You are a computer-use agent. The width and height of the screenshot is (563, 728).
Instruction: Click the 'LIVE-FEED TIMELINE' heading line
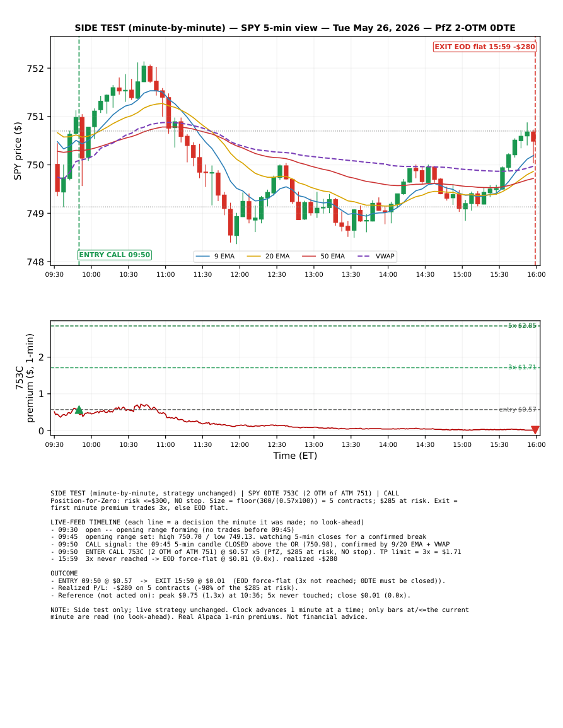pyautogui.click(x=207, y=523)
